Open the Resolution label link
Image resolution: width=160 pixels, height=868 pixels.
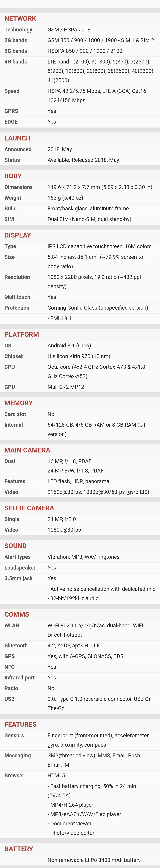(17, 277)
